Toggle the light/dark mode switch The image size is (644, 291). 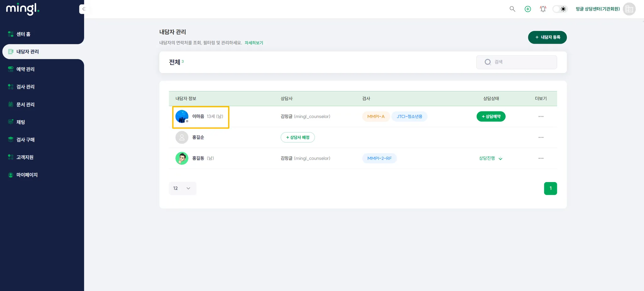pos(560,9)
